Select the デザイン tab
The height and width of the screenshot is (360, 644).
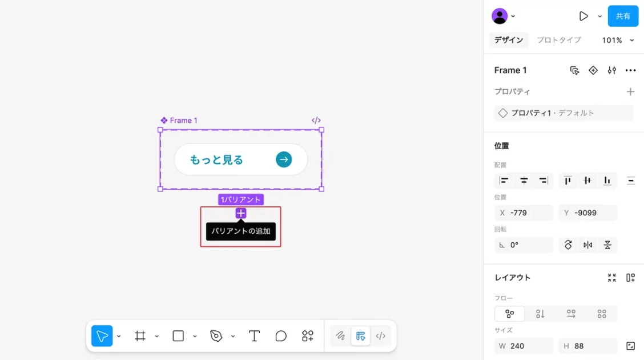(509, 40)
